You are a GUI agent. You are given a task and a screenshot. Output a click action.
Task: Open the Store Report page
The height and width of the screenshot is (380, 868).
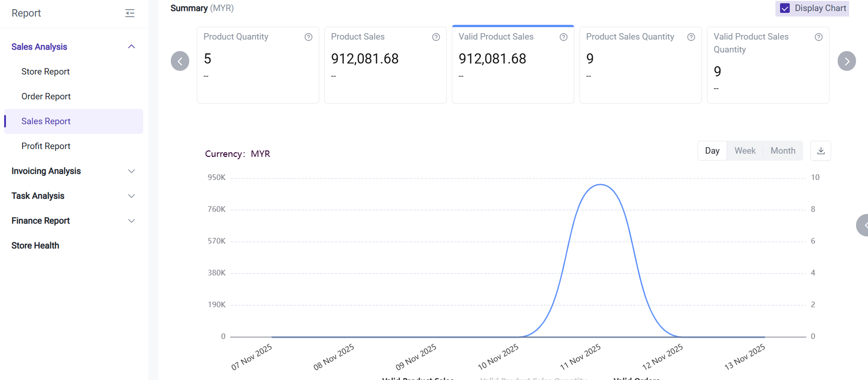[x=46, y=72]
